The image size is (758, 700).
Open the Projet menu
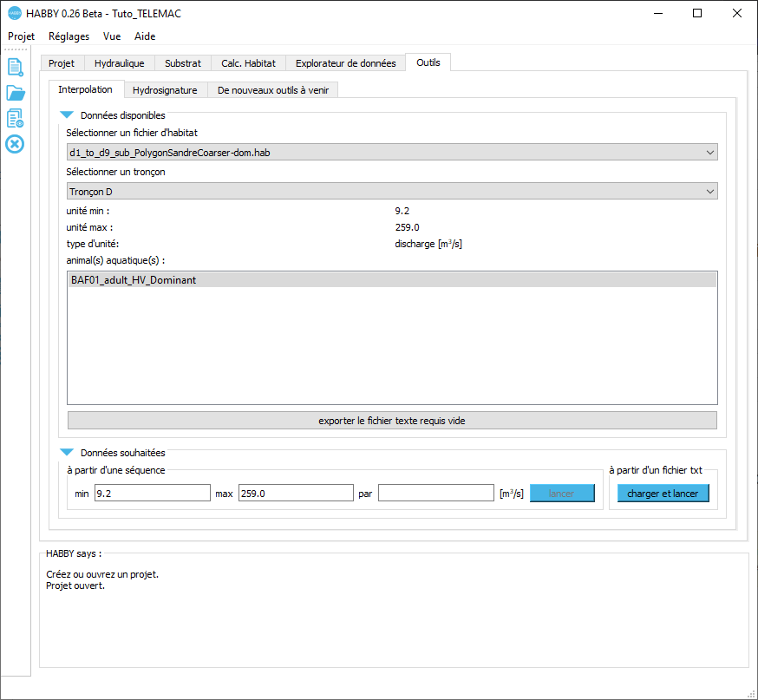22,36
